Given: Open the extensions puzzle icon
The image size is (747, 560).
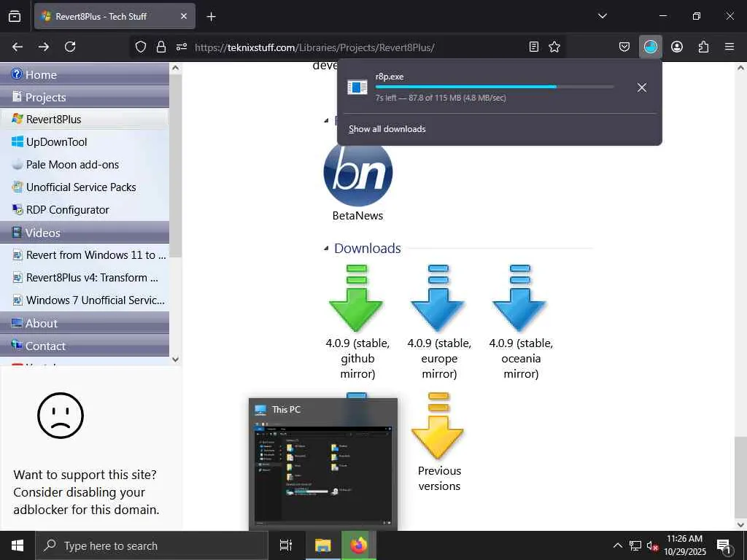Looking at the screenshot, I should tap(703, 47).
